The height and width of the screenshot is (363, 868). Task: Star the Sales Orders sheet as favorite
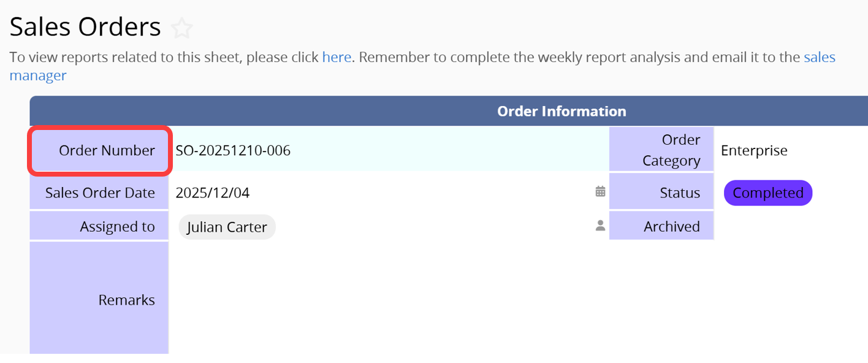[182, 28]
